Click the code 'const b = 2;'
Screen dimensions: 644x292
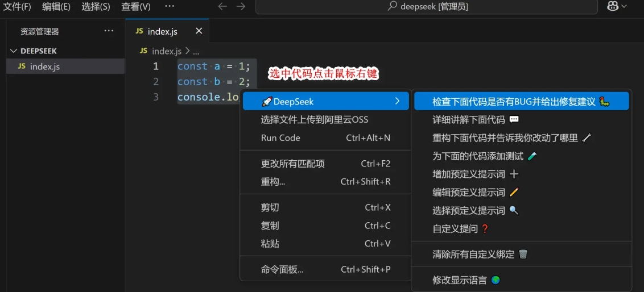[213, 82]
